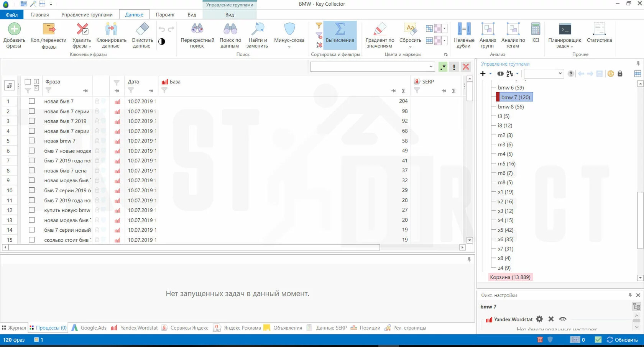Tick the checkbox for row 'новая бмв 7'
The width and height of the screenshot is (644, 347).
click(32, 101)
